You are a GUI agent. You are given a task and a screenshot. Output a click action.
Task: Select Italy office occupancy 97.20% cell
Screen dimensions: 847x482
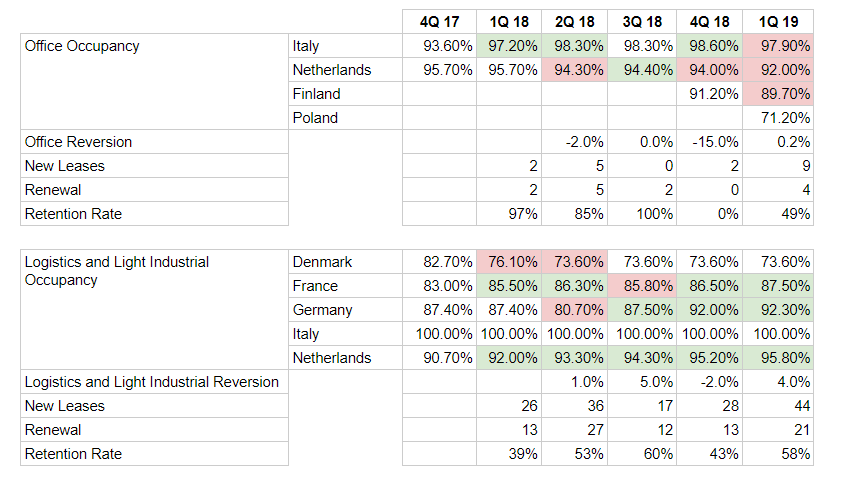coord(509,46)
